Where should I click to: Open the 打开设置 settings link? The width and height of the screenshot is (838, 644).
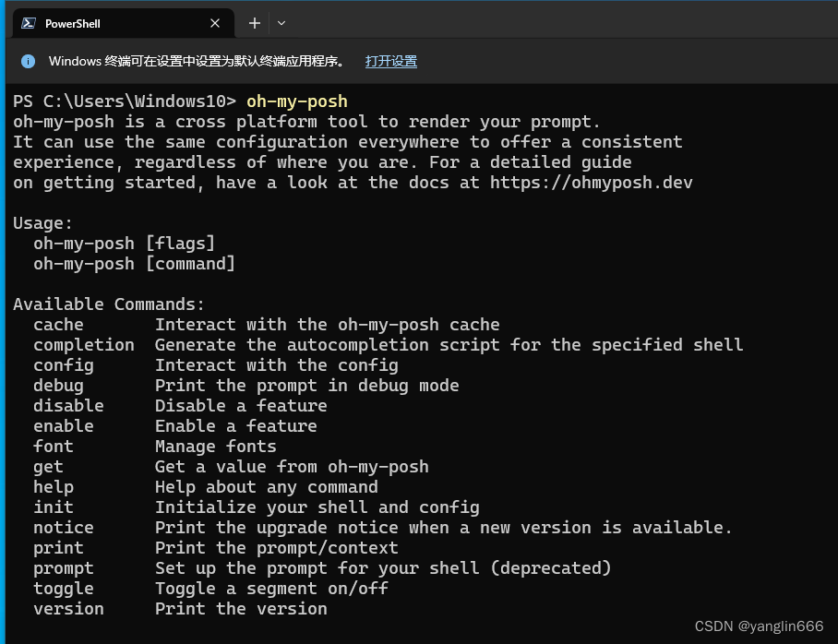[x=391, y=62]
